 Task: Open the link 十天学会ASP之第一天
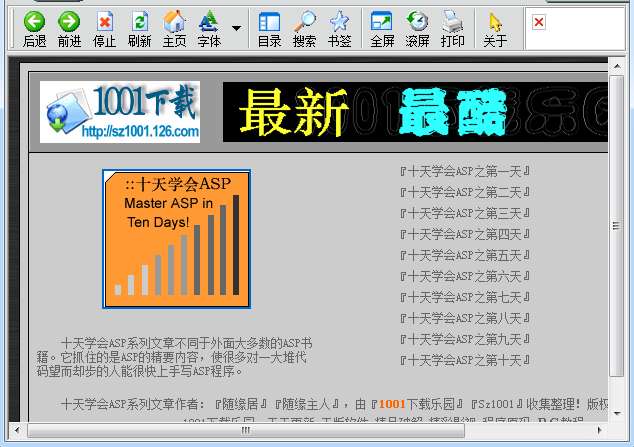tap(465, 171)
